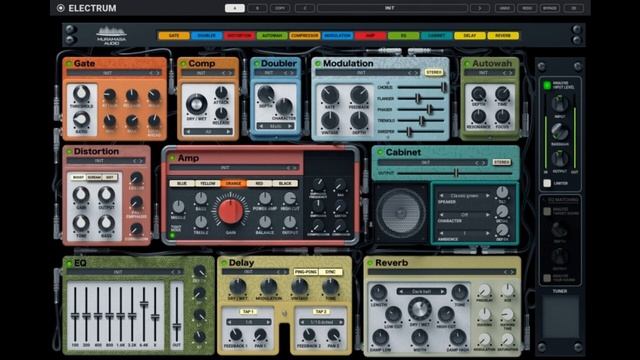Click the Modulation Rate knob

pos(329,95)
